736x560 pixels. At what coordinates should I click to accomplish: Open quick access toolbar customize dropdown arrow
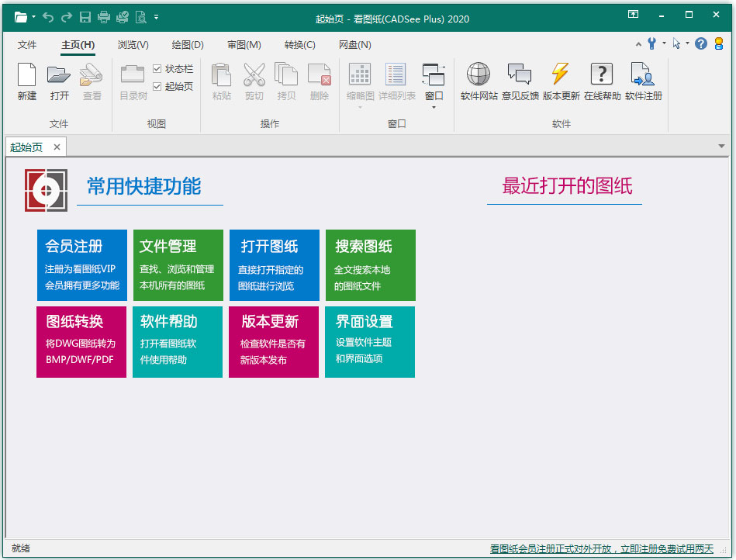(157, 17)
